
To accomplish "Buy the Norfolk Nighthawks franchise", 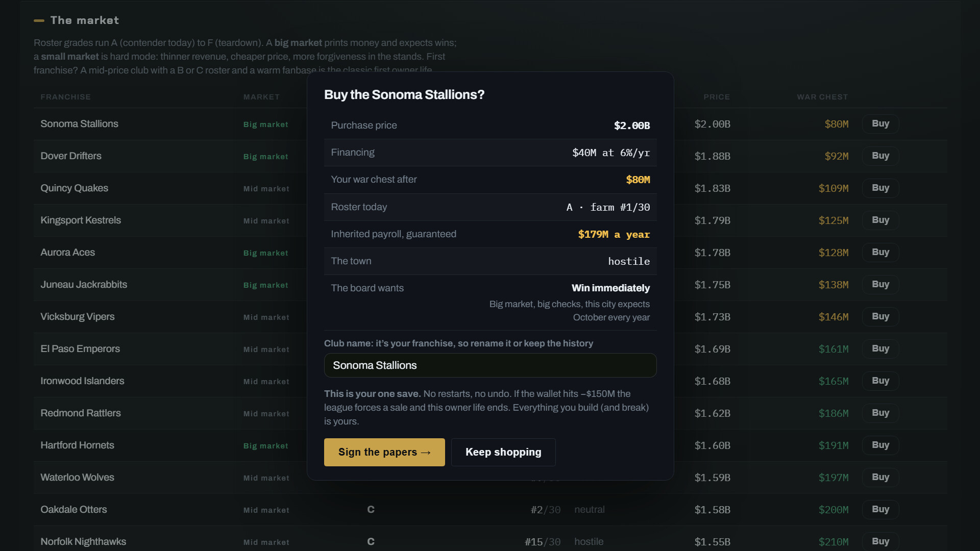I will tap(880, 541).
